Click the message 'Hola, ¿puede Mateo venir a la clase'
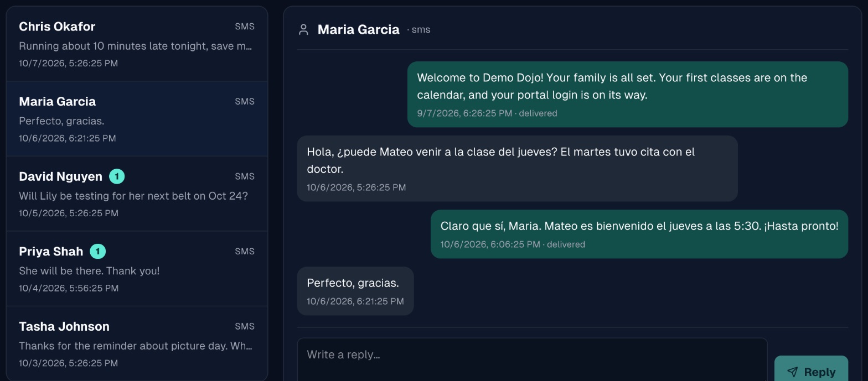This screenshot has height=381, width=868. 517,169
